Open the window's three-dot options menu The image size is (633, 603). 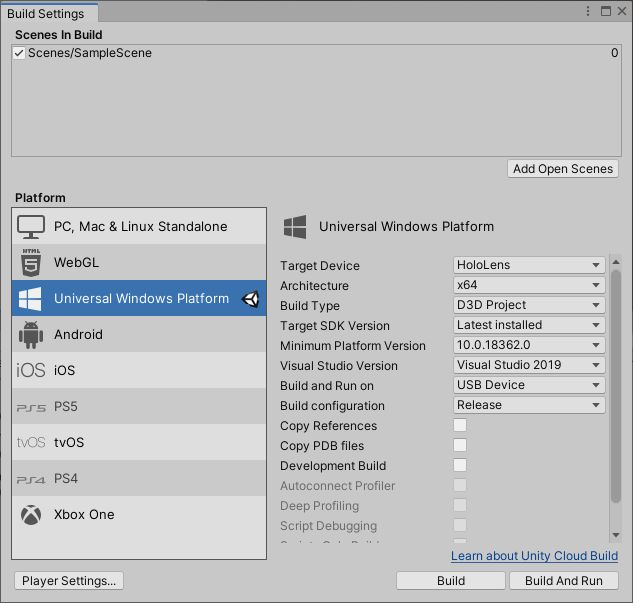(588, 11)
